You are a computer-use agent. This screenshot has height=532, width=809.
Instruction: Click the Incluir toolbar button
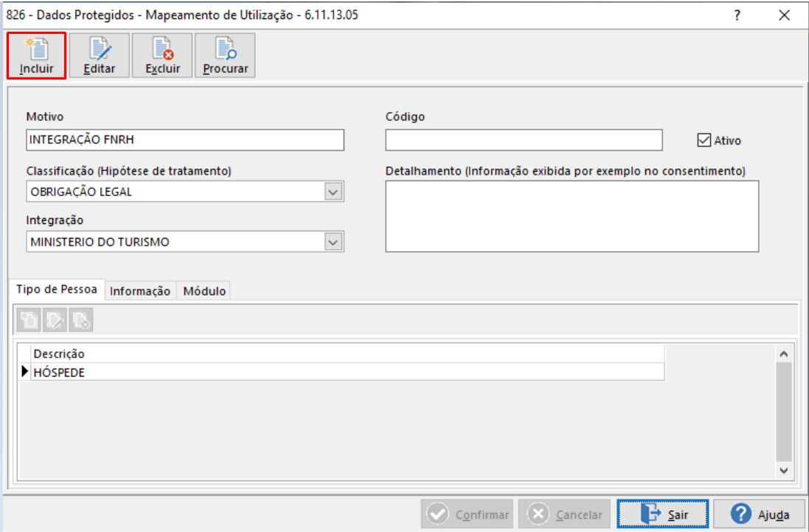[x=37, y=56]
